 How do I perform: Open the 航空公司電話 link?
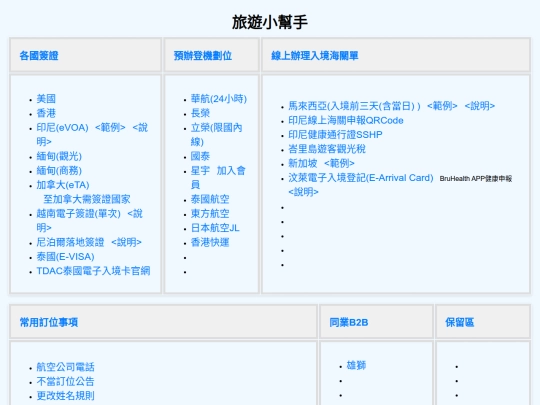coord(65,367)
